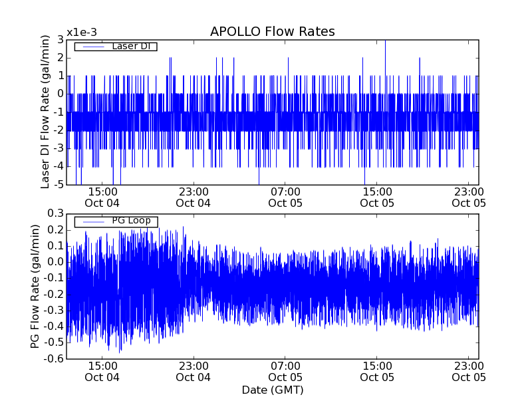Click y-tick "0.2" on the PG Loop plot
532x399 pixels.
[x=56, y=230]
